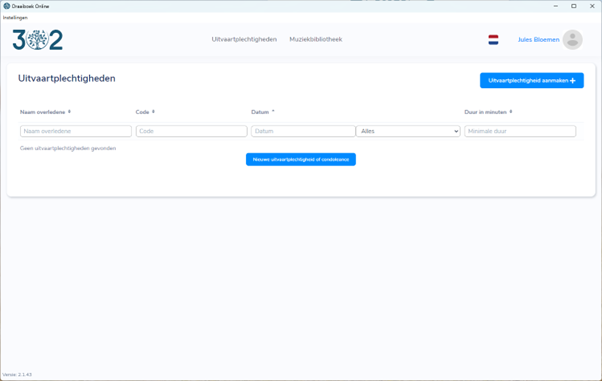Focus the Code filter field
Screen dimensions: 602x381
tap(192, 131)
